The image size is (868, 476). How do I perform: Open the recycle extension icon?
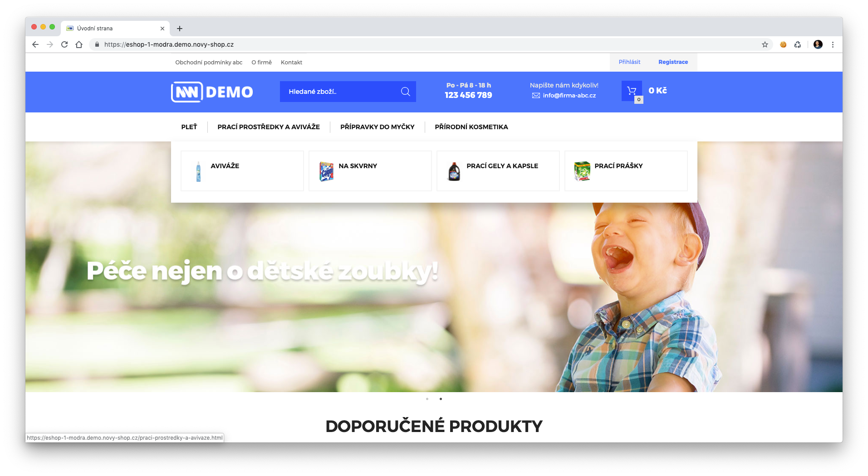click(798, 44)
